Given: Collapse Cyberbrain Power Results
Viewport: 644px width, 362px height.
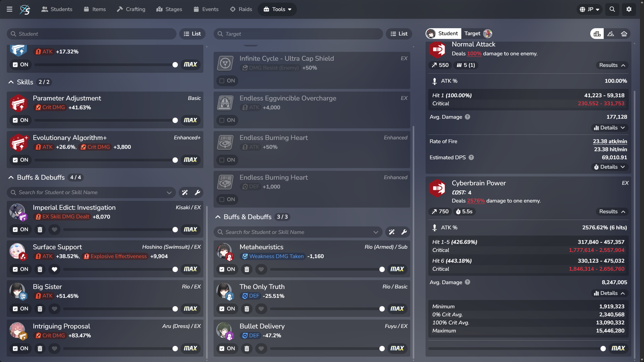Looking at the screenshot, I should click(x=612, y=212).
